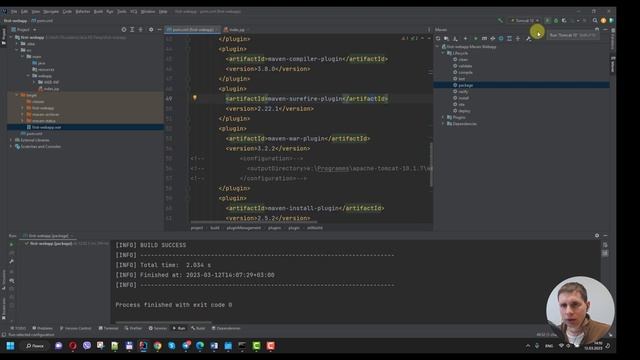Click Project panel Collapse All icon

tap(140, 29)
